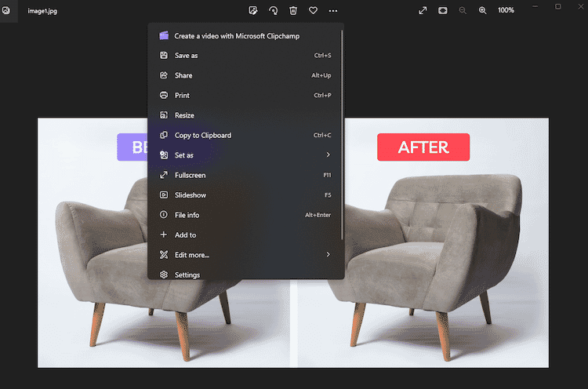Choose Save as from the menu
This screenshot has height=389, width=588.
coord(186,56)
